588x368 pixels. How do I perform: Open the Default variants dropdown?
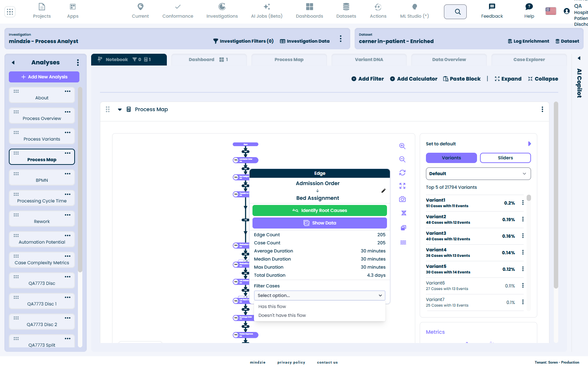click(x=478, y=174)
